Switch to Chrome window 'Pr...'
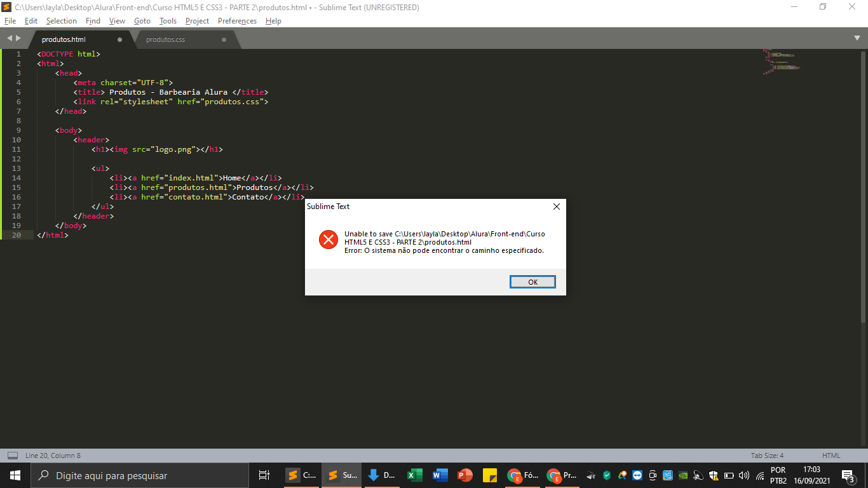Screen dimensions: 868x488 click(562, 475)
